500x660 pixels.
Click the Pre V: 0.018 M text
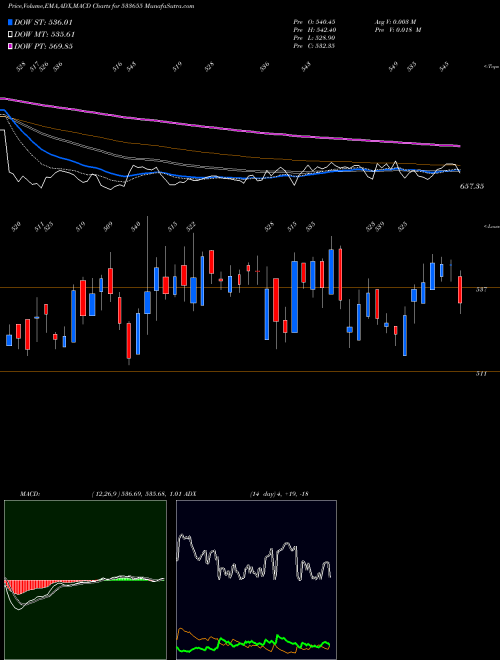coord(398,29)
